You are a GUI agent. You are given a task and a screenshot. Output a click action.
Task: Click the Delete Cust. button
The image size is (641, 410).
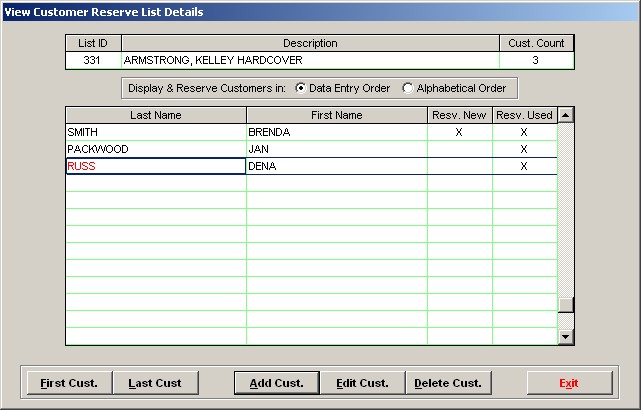tap(447, 383)
